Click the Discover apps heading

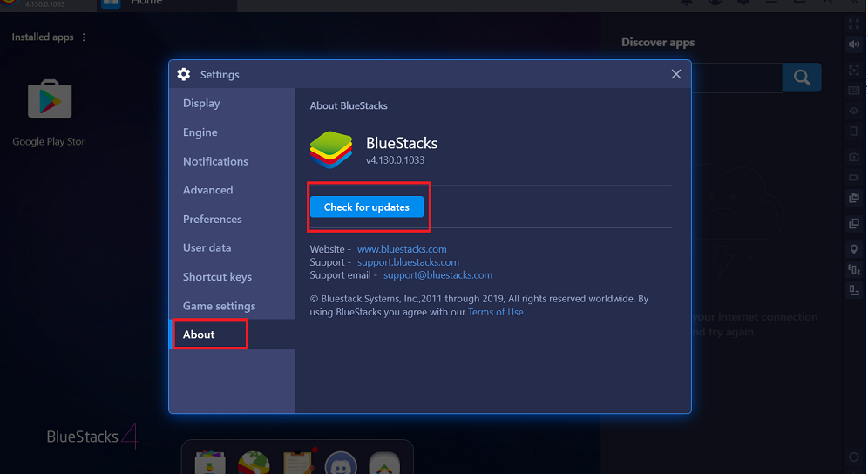tap(658, 43)
